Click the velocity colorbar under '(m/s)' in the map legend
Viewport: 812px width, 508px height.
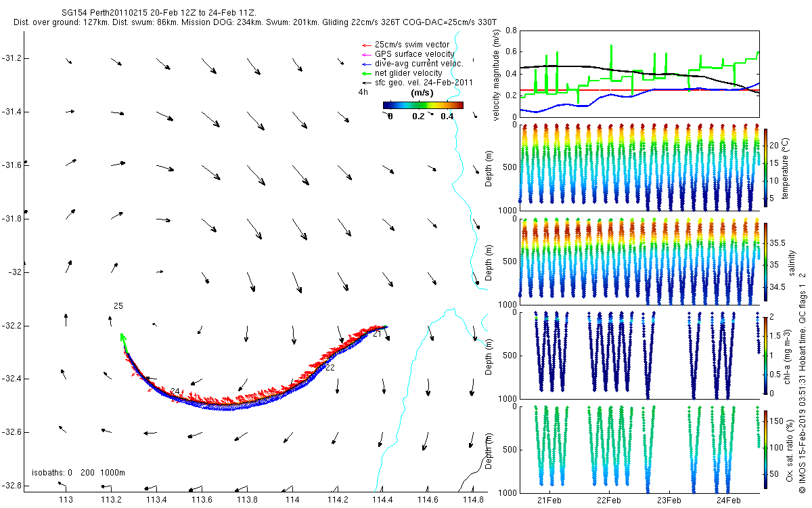423,105
